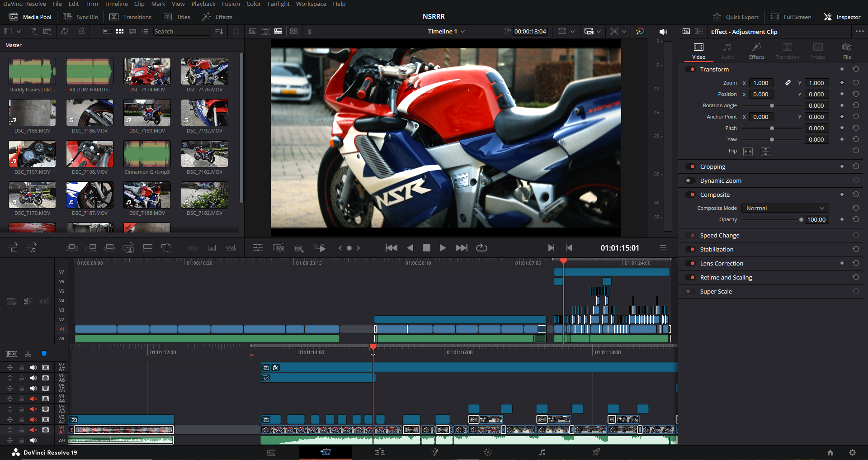Screen dimensions: 868x460
Task: Click the Quick Export button
Action: tap(736, 17)
